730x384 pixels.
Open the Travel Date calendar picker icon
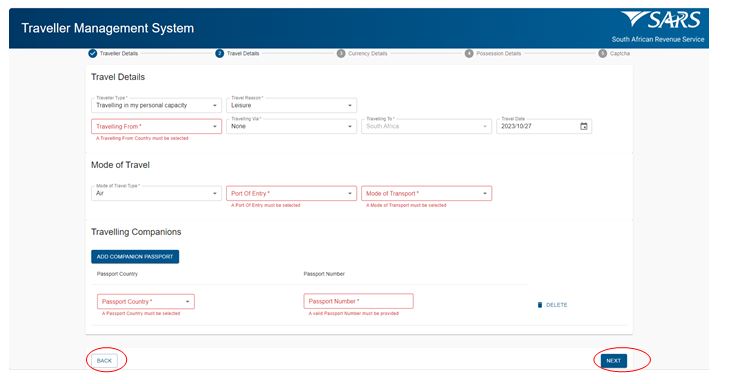coord(583,126)
